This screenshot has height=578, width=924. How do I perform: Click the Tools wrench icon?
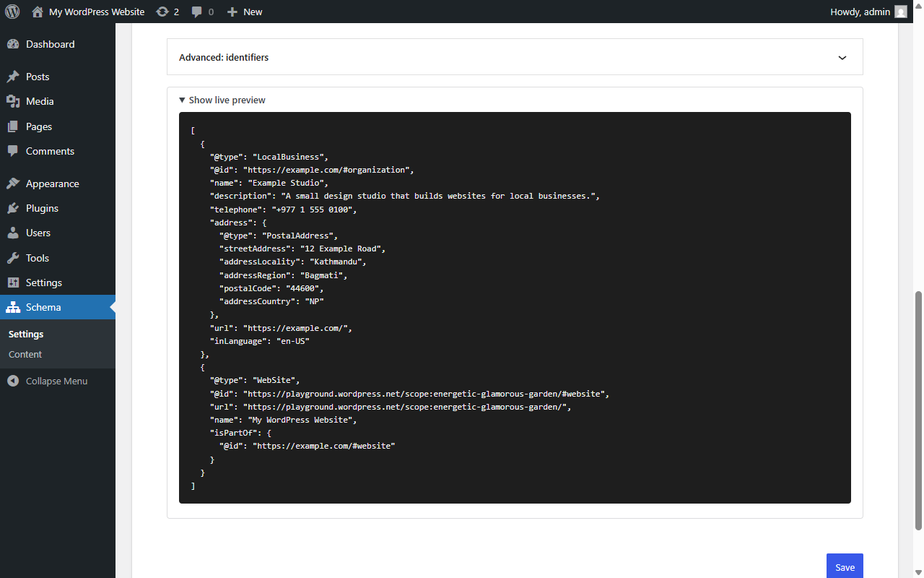[13, 258]
